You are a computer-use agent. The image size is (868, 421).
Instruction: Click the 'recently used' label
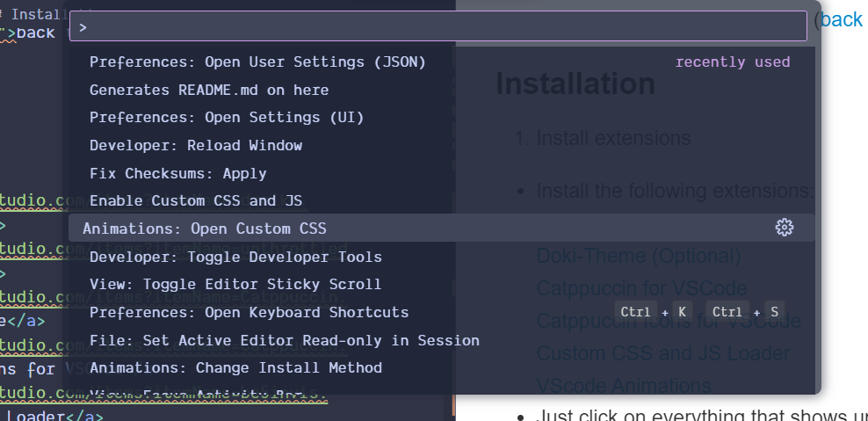point(733,62)
